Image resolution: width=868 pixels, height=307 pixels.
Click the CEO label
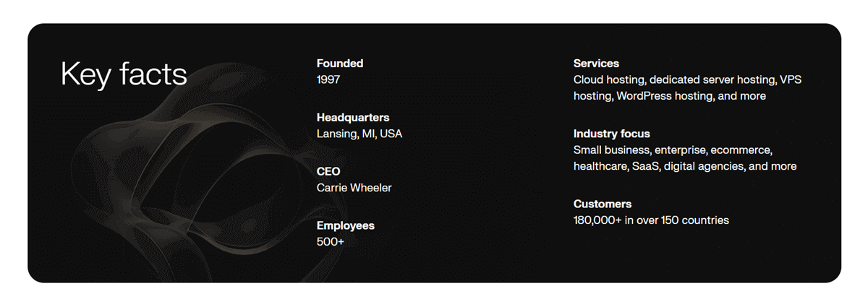pos(328,171)
